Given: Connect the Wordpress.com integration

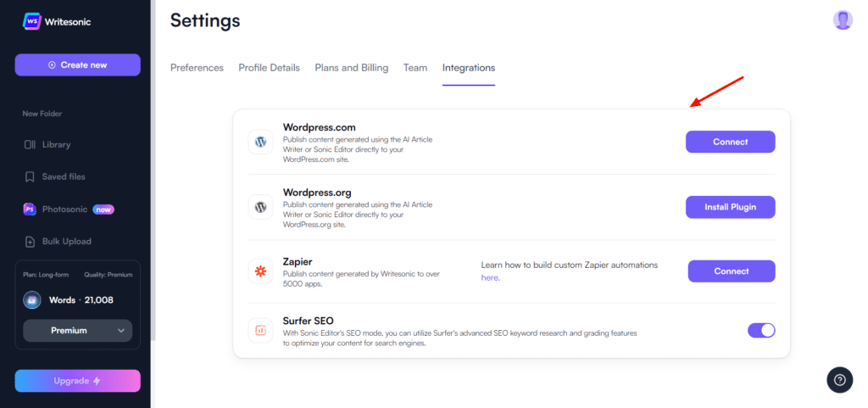Looking at the screenshot, I should point(730,142).
